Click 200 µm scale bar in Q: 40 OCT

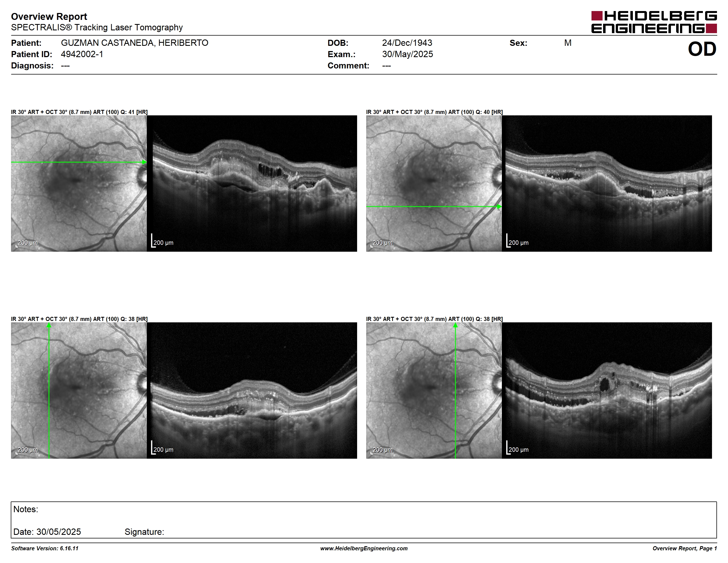517,241
